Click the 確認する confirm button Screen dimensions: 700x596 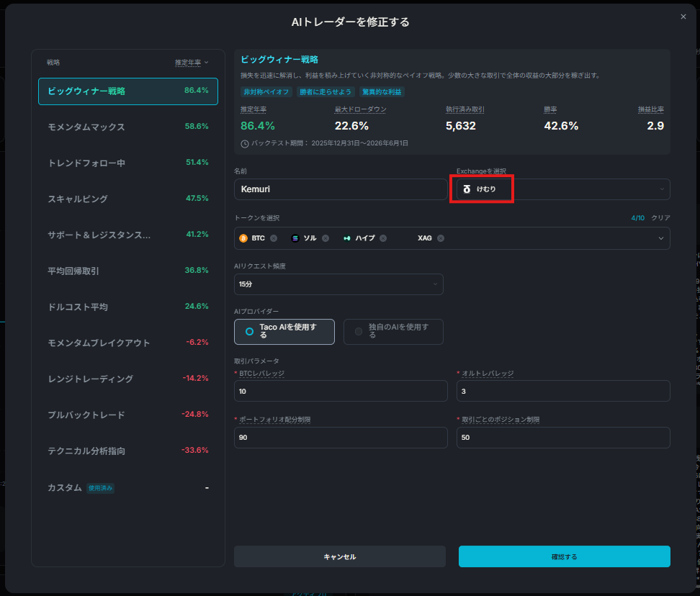pyautogui.click(x=565, y=556)
